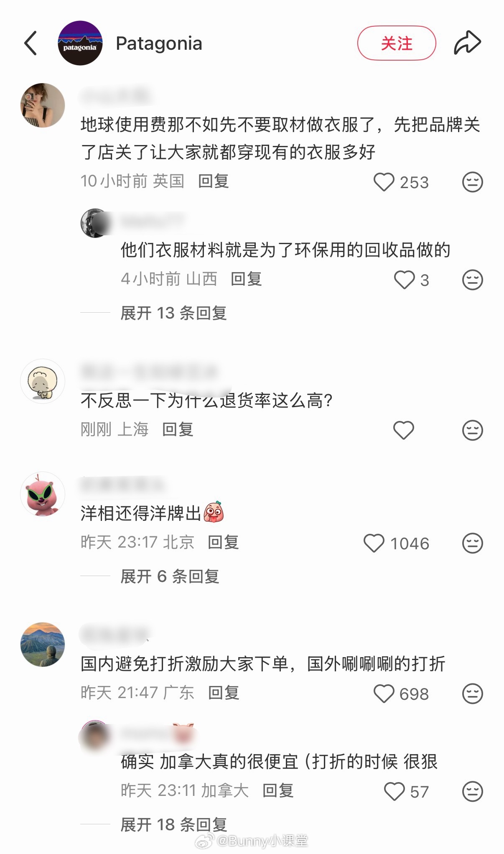Expand 展开 18 条回复
Viewport: 504px width, 854px height.
[173, 825]
